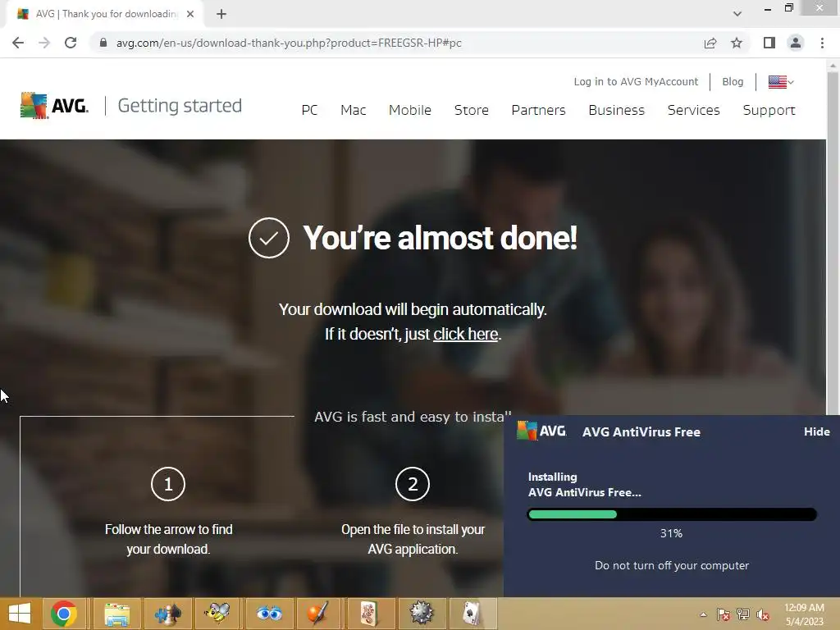Open the Windows Start button

coord(20,614)
